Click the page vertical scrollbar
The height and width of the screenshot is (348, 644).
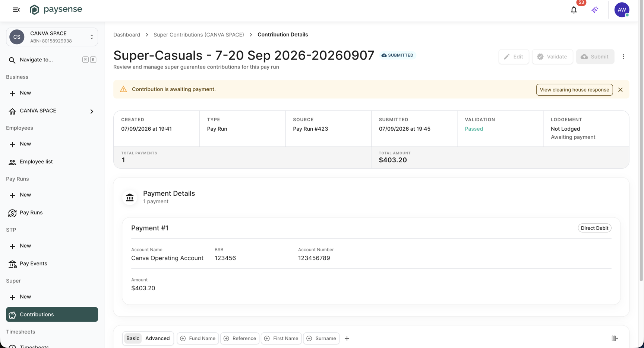click(641, 141)
